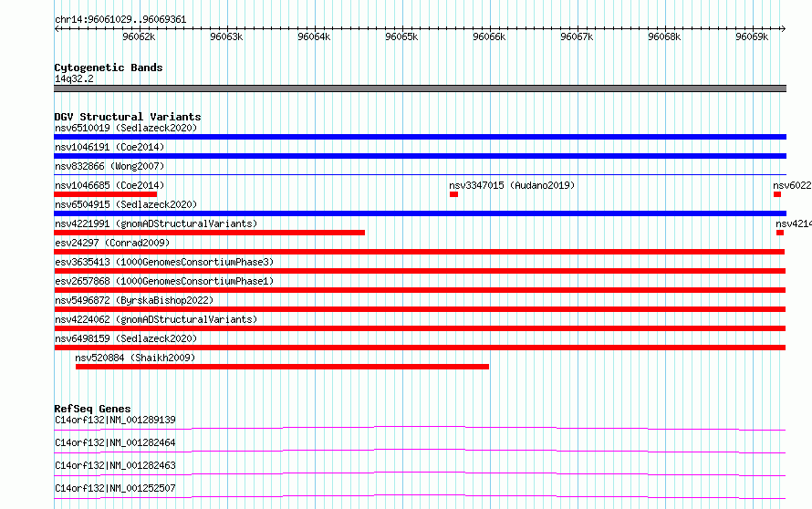Click the 96064k ruler tick label

[x=314, y=36]
